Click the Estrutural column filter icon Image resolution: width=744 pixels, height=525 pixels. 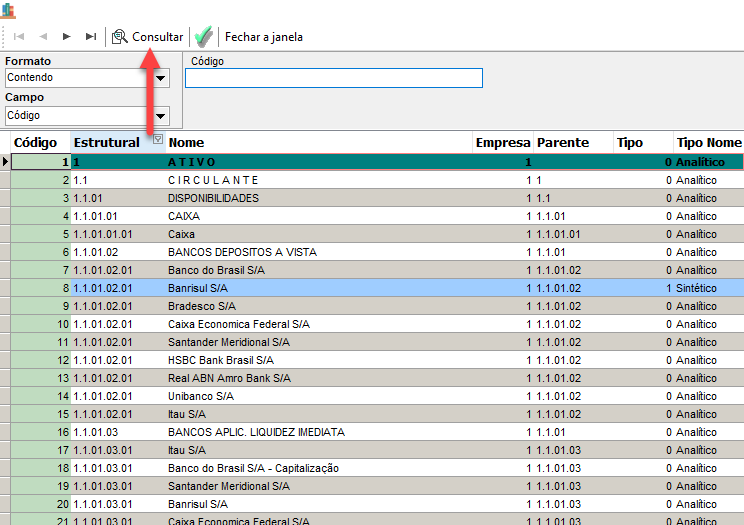point(158,140)
